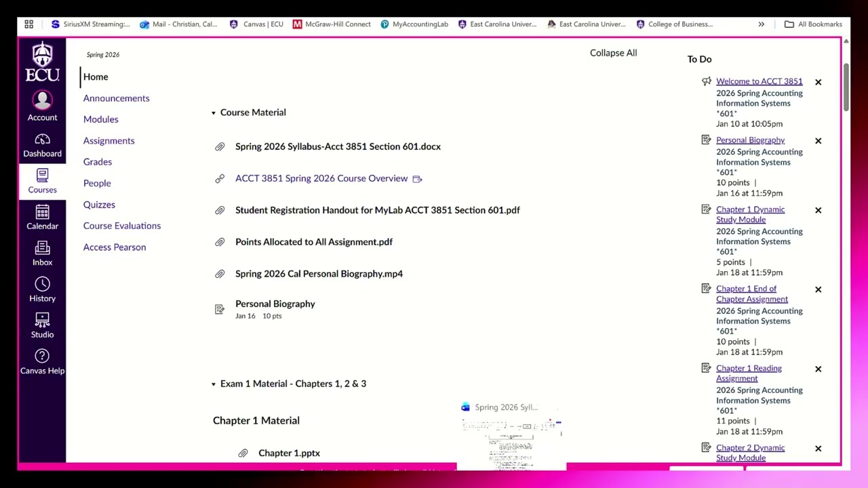
Task: Open Chapter 1 Reading Assignment to-do link
Action: tap(749, 373)
